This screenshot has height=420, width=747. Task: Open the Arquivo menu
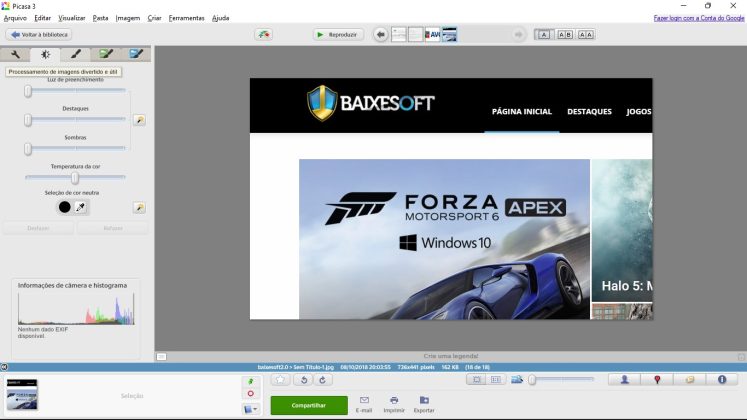[x=15, y=18]
